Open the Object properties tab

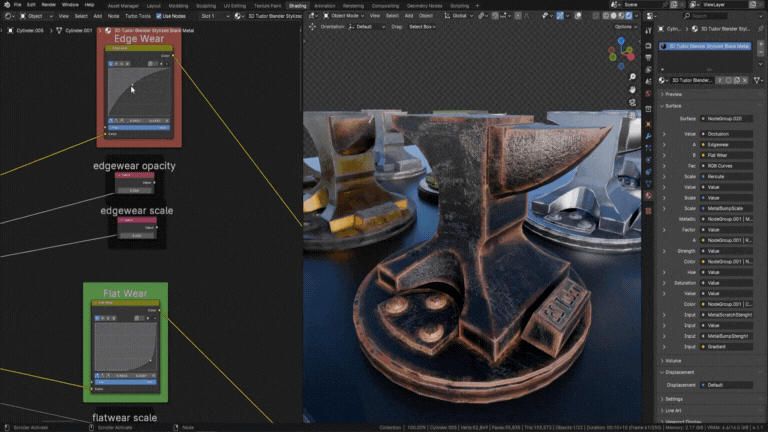(x=648, y=124)
